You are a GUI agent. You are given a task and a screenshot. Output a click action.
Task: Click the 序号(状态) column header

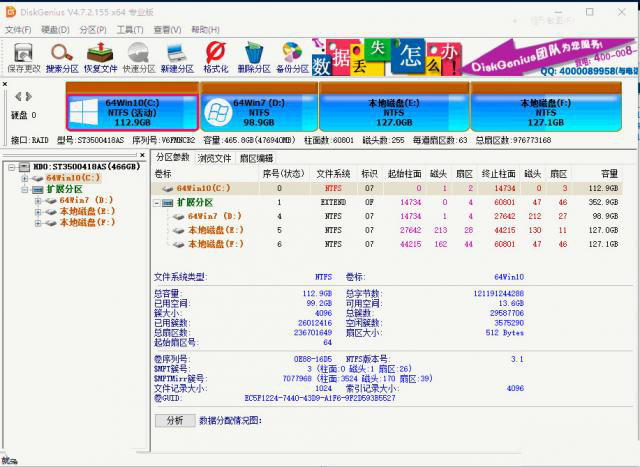click(284, 174)
